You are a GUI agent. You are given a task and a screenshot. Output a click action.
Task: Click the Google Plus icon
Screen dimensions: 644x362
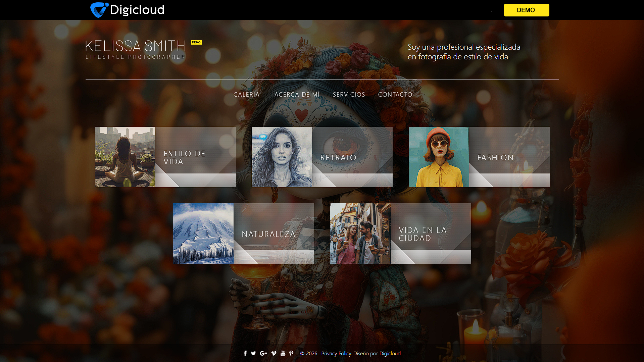(x=263, y=353)
